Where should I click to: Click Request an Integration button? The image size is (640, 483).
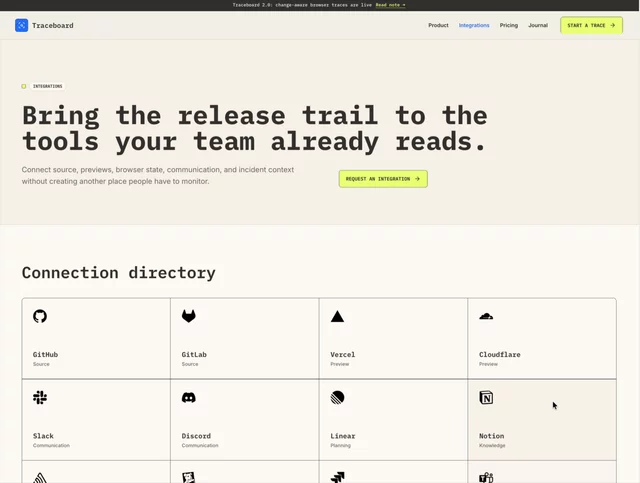pyautogui.click(x=383, y=179)
